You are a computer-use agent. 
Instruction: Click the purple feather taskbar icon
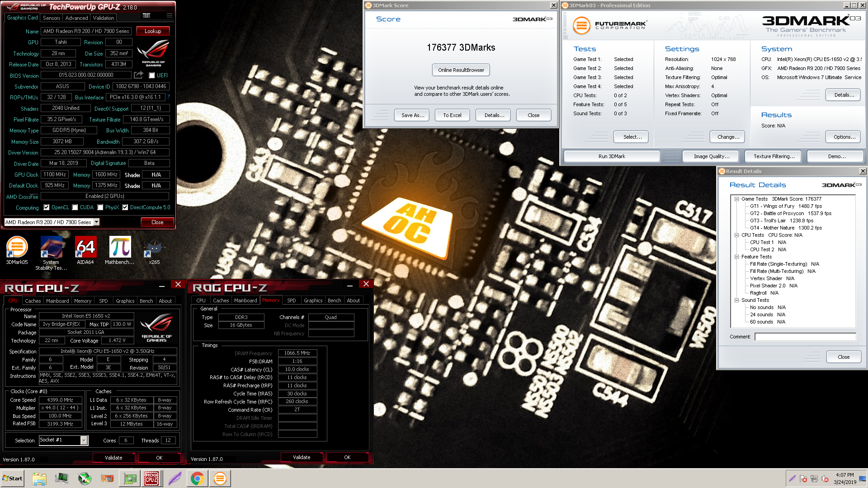pyautogui.click(x=175, y=479)
